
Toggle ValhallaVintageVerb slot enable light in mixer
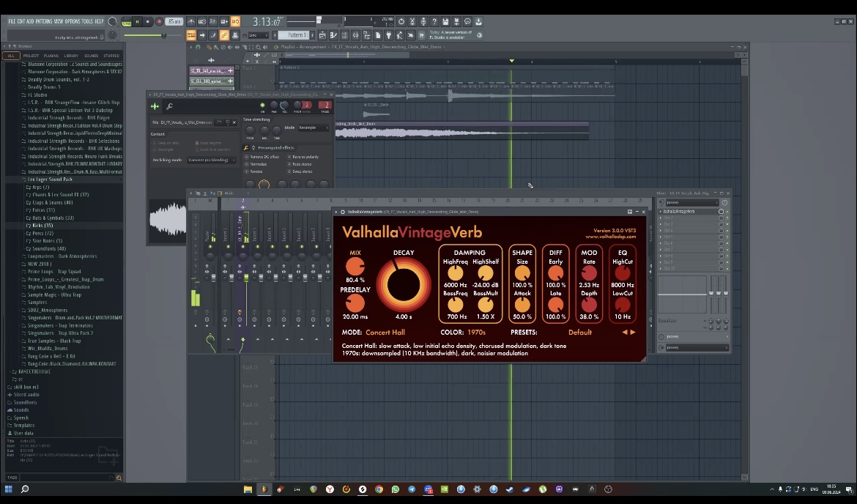[727, 212]
